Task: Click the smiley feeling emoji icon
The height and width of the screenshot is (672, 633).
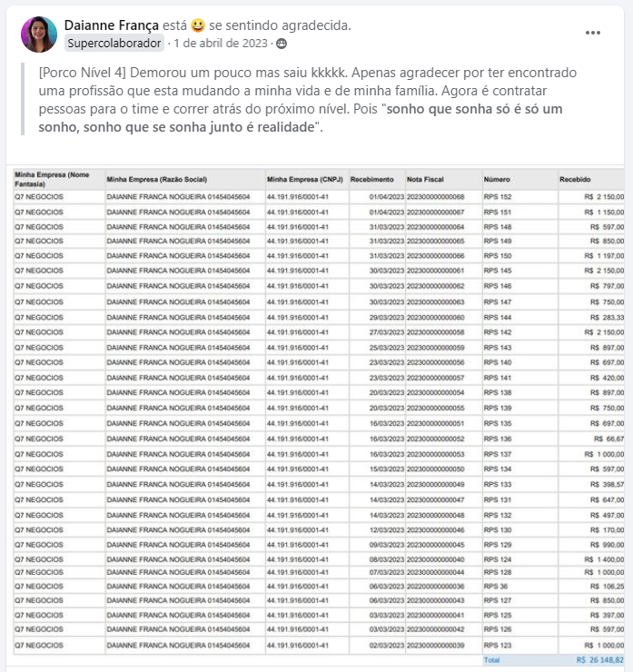Action: tap(198, 25)
